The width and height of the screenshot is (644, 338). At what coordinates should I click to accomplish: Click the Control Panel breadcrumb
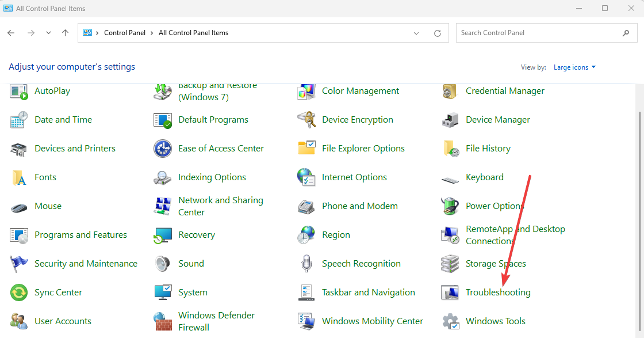124,33
